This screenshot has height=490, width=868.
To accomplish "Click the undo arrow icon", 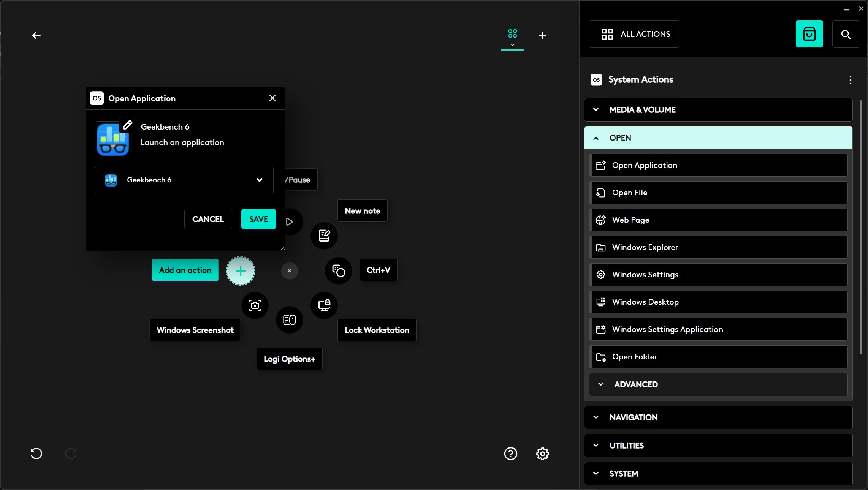I will (36, 454).
